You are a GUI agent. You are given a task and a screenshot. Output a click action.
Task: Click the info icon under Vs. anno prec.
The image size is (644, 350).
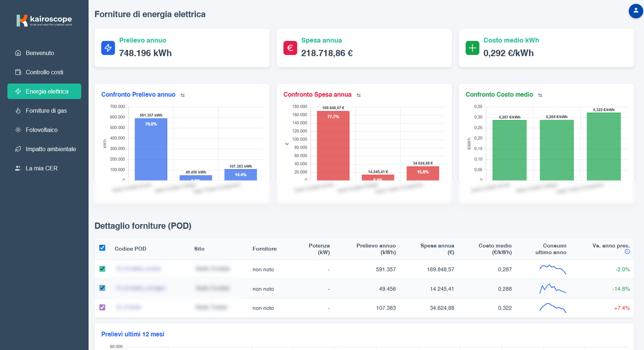click(627, 252)
